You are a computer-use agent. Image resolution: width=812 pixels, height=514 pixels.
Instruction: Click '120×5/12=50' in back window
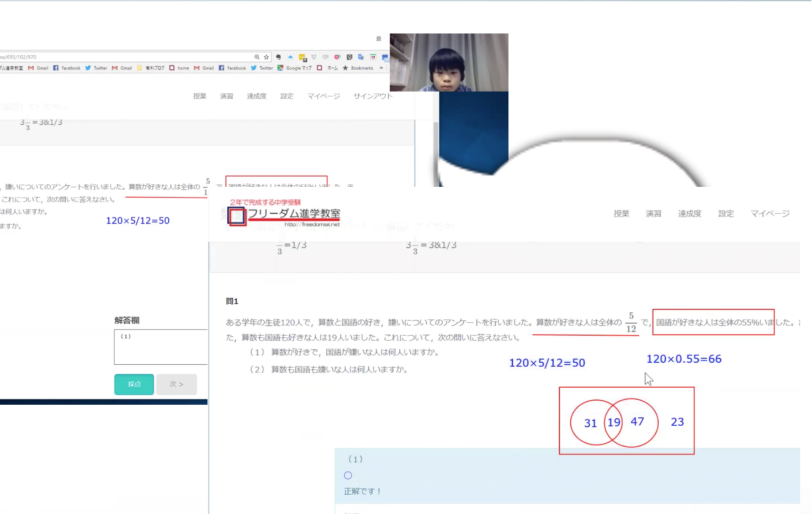point(137,220)
